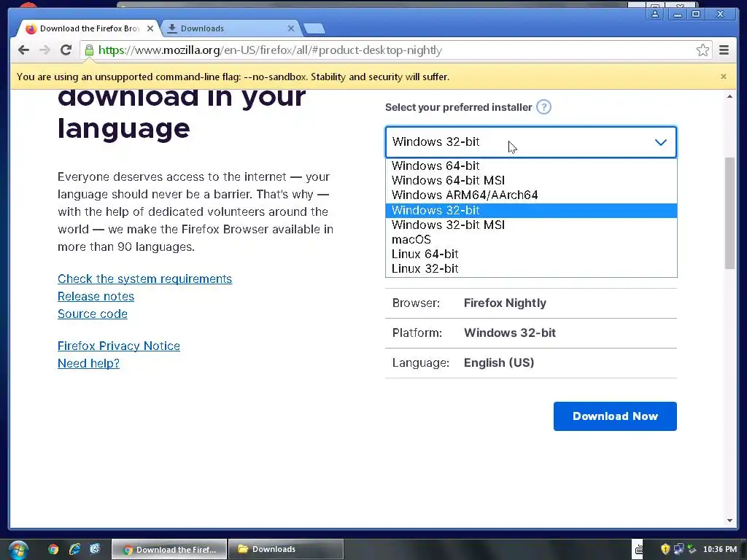Click the tray icon beside the clock
This screenshot has height=560, width=747.
pos(692,549)
